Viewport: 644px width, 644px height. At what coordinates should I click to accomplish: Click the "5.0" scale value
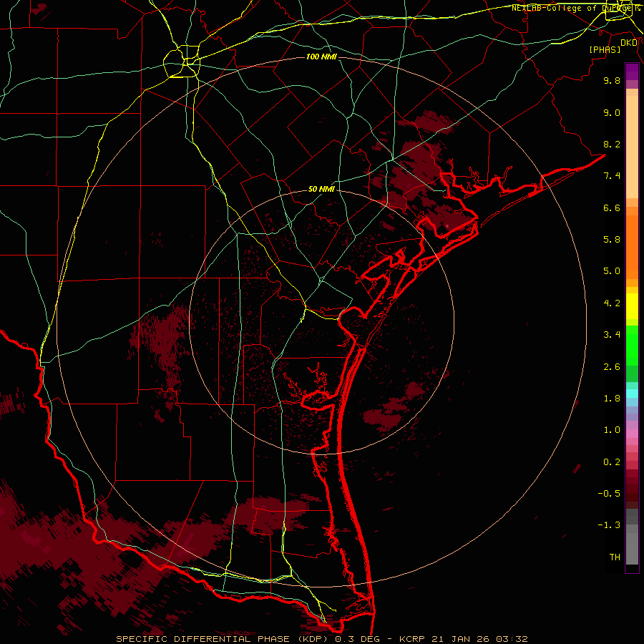612,271
